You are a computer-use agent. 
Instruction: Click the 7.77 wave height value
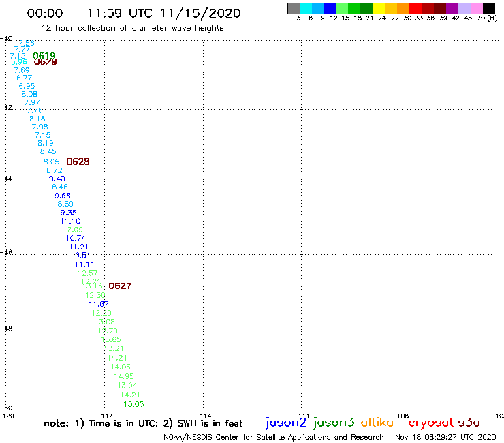22,49
